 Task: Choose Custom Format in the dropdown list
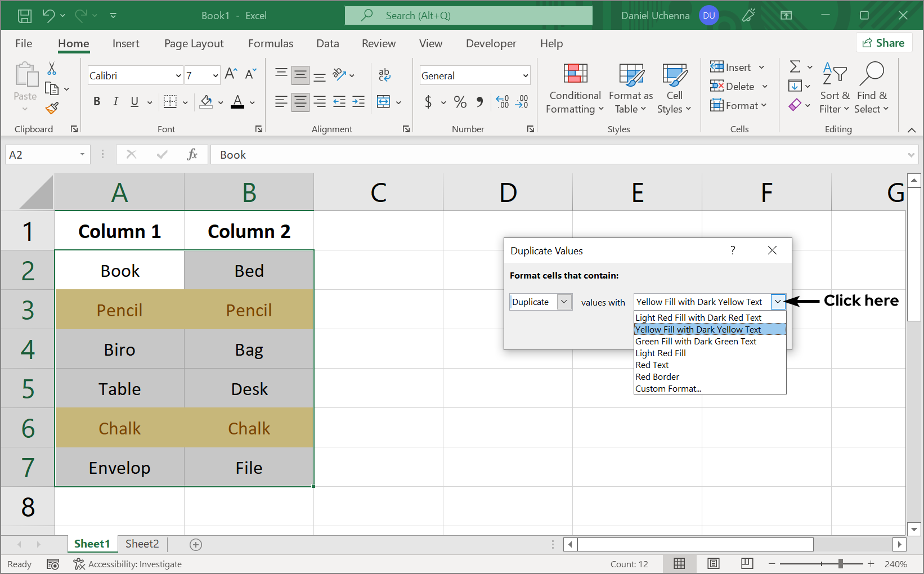click(668, 388)
